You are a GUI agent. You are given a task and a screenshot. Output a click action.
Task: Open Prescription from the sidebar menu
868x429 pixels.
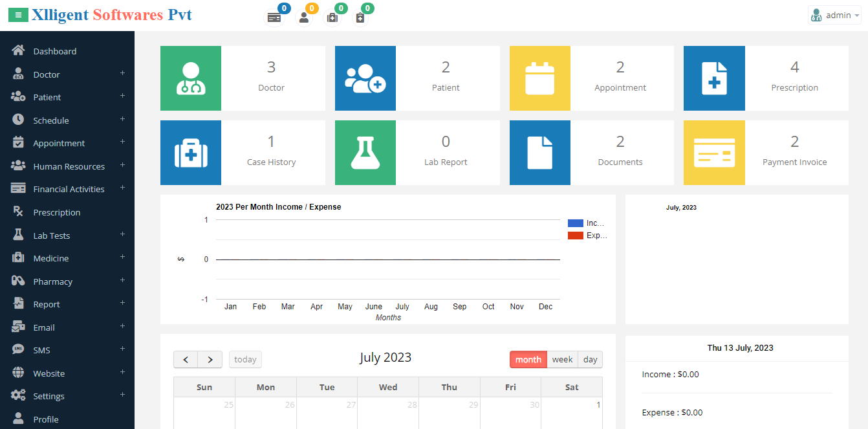pyautogui.click(x=56, y=212)
